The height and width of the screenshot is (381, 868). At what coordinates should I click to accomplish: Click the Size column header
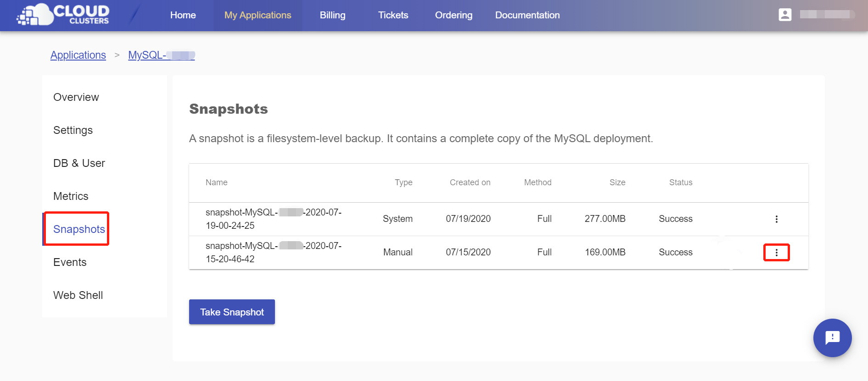coord(617,182)
